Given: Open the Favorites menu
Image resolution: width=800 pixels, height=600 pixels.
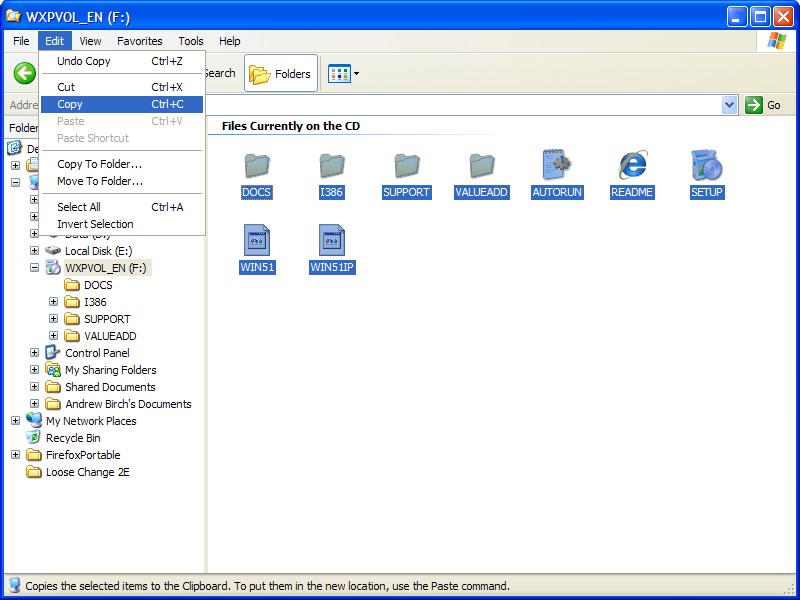Looking at the screenshot, I should click(140, 41).
